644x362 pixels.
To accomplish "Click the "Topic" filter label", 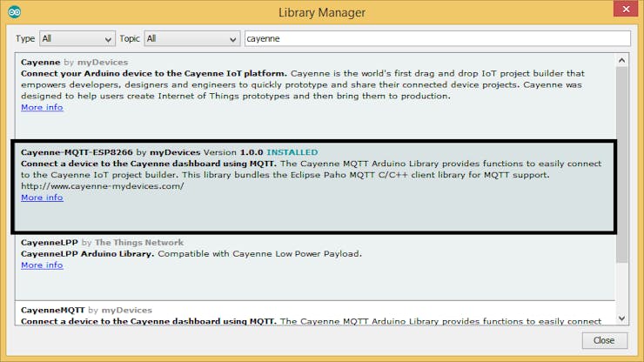I will point(130,38).
